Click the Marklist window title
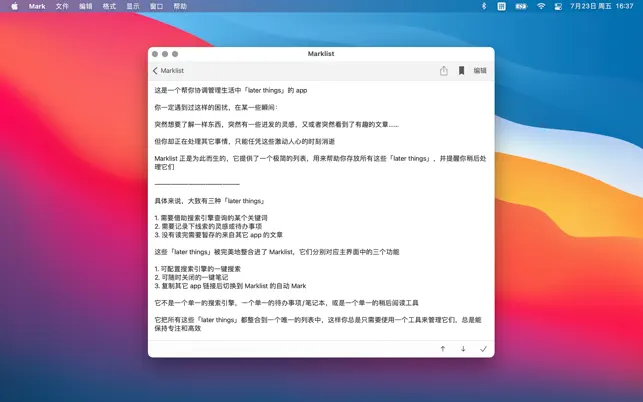Image resolution: width=643 pixels, height=402 pixels. [x=321, y=54]
